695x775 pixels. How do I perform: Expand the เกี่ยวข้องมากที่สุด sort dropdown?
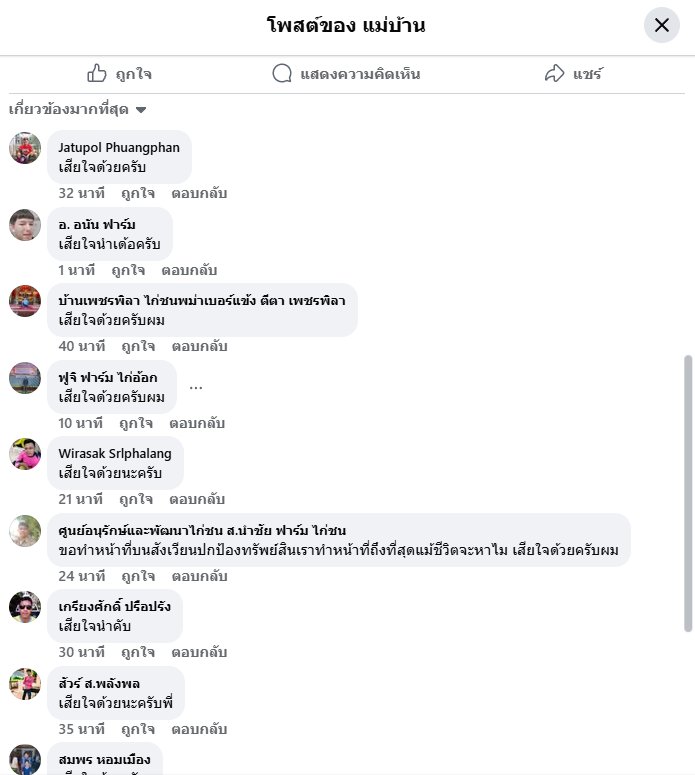78,109
